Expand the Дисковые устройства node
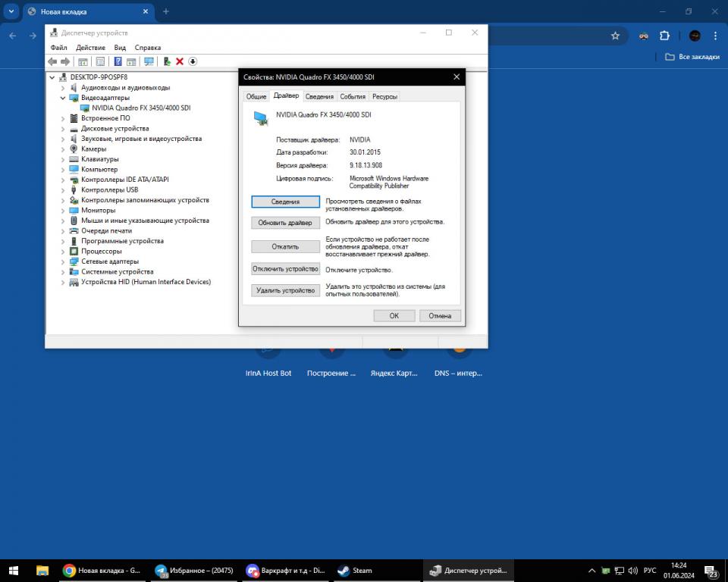Screen dimensions: 728x582 [x=63, y=129]
